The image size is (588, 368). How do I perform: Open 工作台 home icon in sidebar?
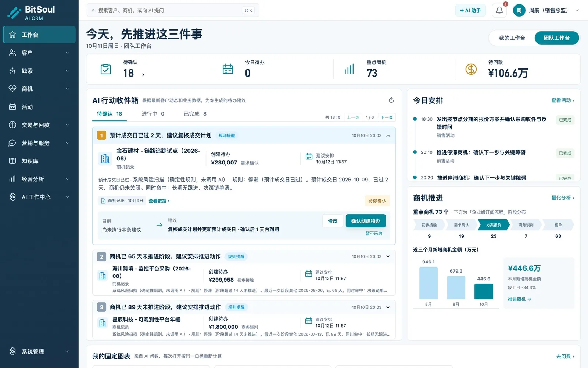click(12, 35)
